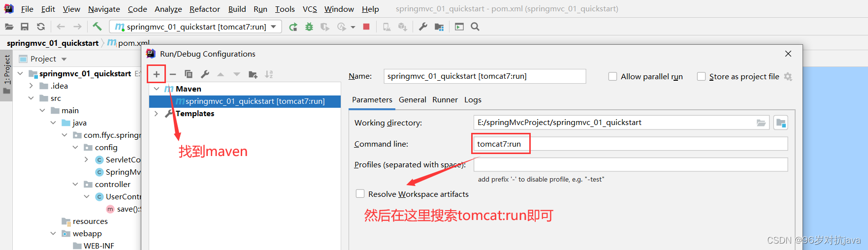Copy the selected configuration
868x250 pixels.
coord(189,74)
